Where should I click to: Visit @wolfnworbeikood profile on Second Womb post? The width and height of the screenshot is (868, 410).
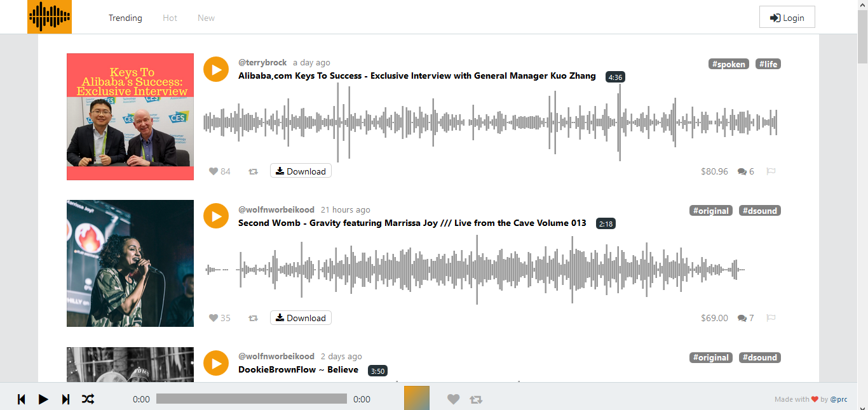click(276, 209)
